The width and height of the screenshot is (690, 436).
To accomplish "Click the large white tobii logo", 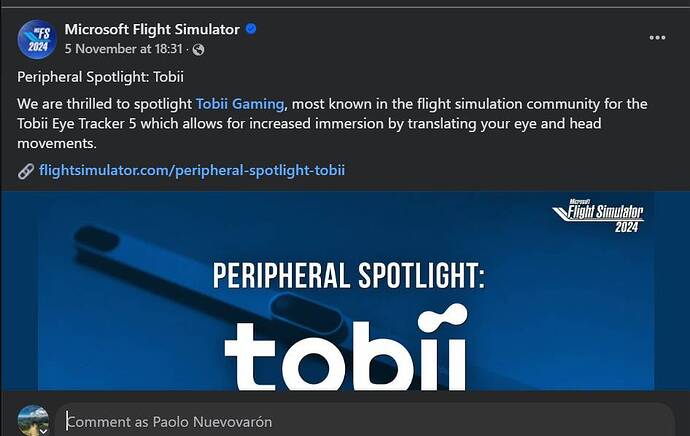I will point(346,347).
